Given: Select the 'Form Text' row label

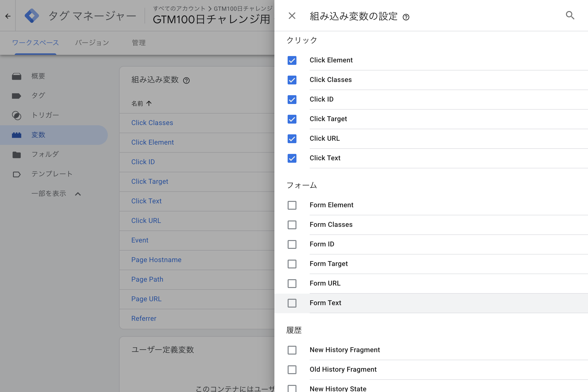Looking at the screenshot, I should click(325, 303).
